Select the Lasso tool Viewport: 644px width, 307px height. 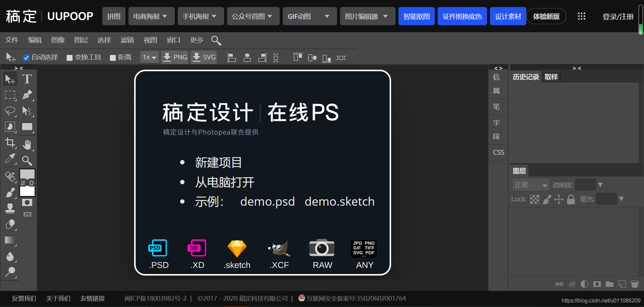pyautogui.click(x=10, y=111)
